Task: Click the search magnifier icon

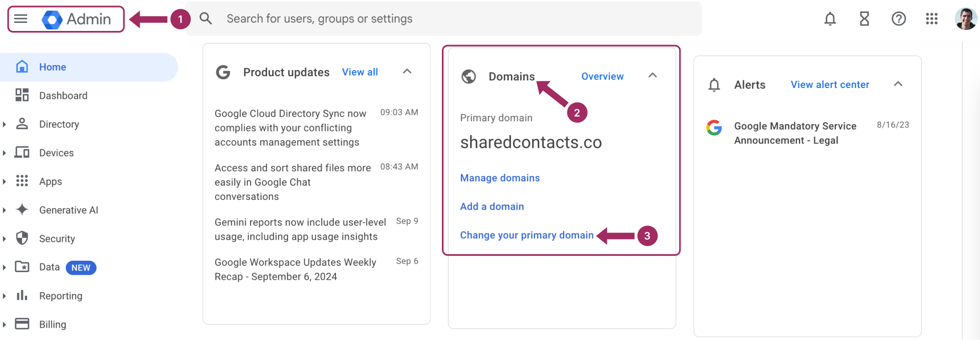Action: [205, 18]
